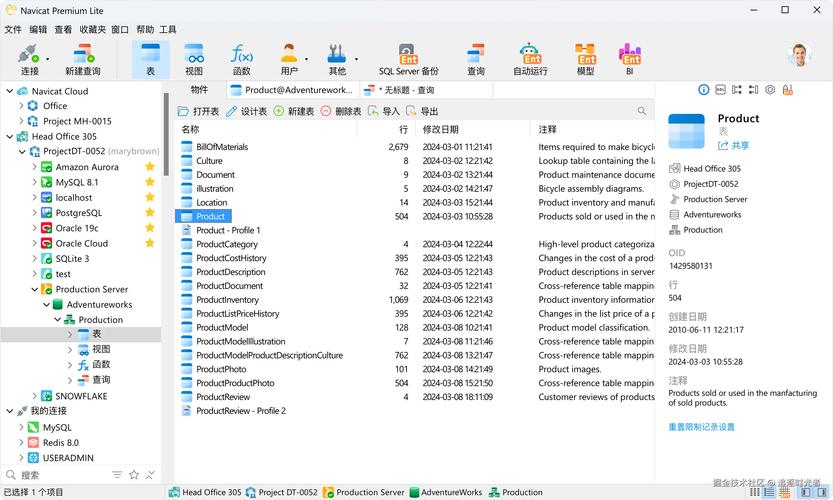Open the View (视图) toolbar icon
The height and width of the screenshot is (500, 833).
pyautogui.click(x=194, y=59)
